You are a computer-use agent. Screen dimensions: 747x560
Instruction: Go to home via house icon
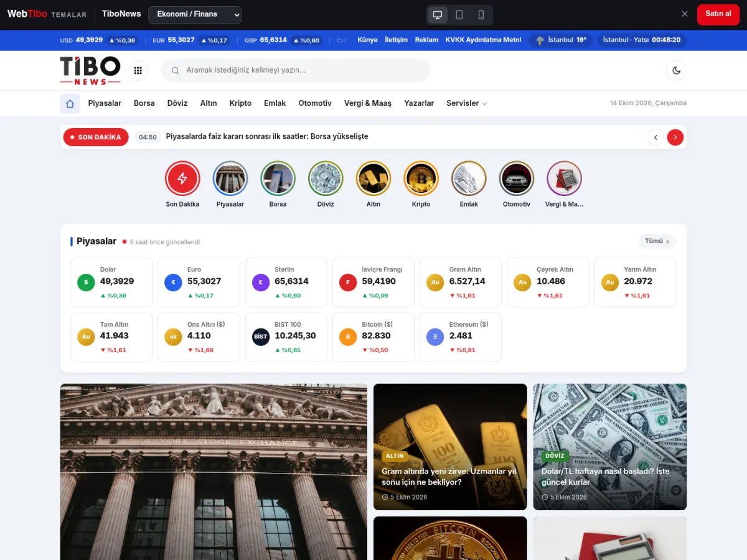pyautogui.click(x=70, y=103)
